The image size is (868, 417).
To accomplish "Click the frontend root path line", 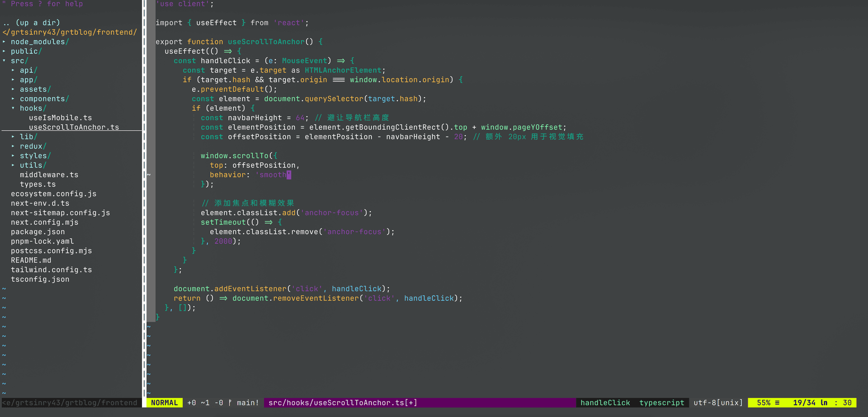I will [x=70, y=32].
